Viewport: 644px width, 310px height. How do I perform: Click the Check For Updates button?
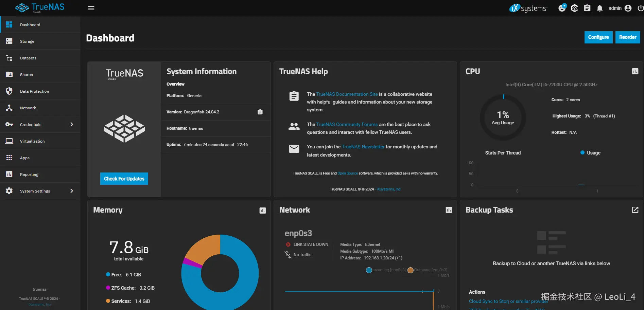(124, 179)
